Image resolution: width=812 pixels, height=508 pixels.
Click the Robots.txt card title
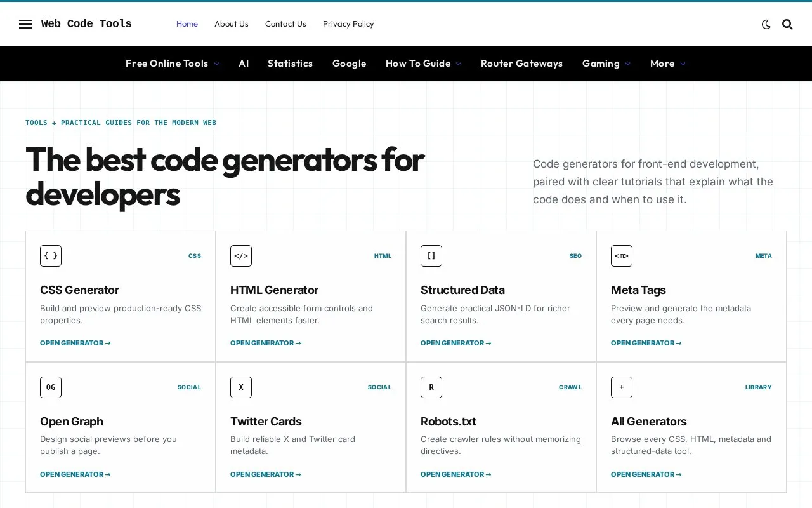pyautogui.click(x=448, y=422)
